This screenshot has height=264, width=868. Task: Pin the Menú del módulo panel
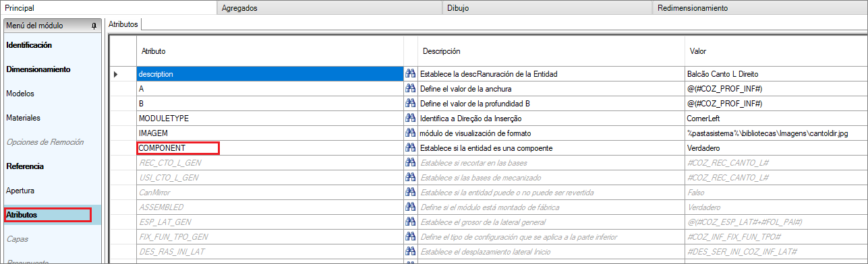pos(94,26)
